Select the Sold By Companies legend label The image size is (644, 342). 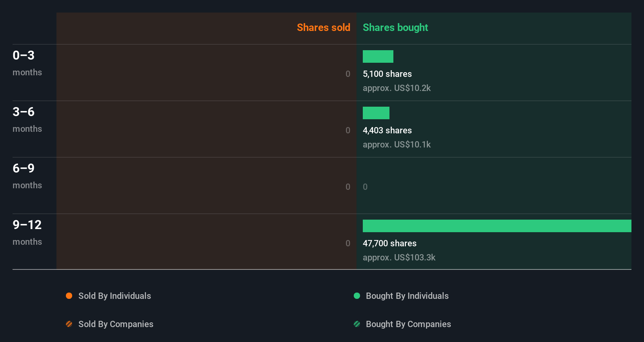[116, 324]
